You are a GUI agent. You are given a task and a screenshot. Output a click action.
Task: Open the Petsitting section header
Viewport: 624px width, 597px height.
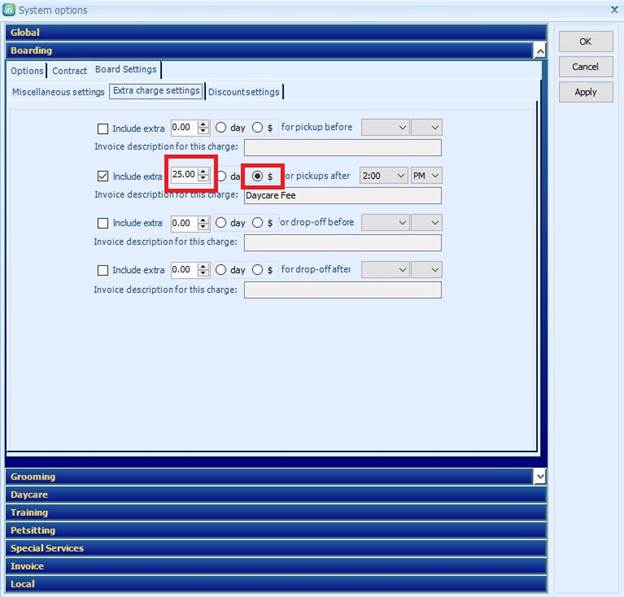click(276, 531)
